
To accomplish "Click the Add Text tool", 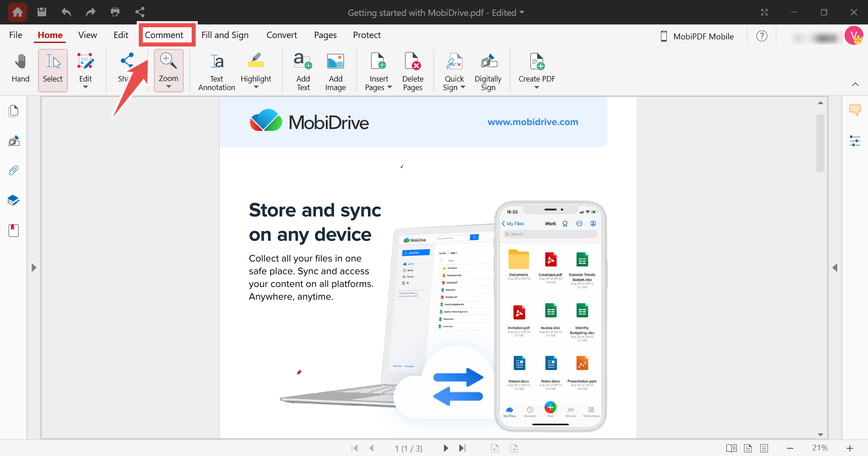I will (302, 70).
